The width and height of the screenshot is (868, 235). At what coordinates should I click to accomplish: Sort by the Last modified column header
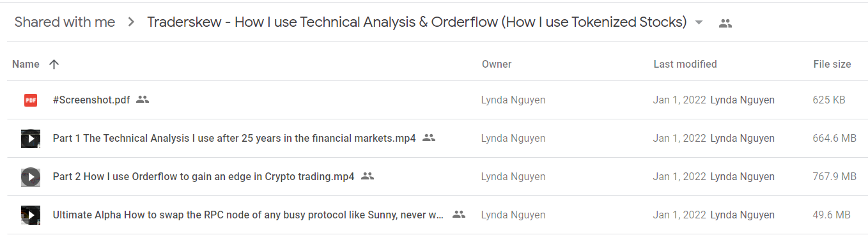tap(685, 64)
